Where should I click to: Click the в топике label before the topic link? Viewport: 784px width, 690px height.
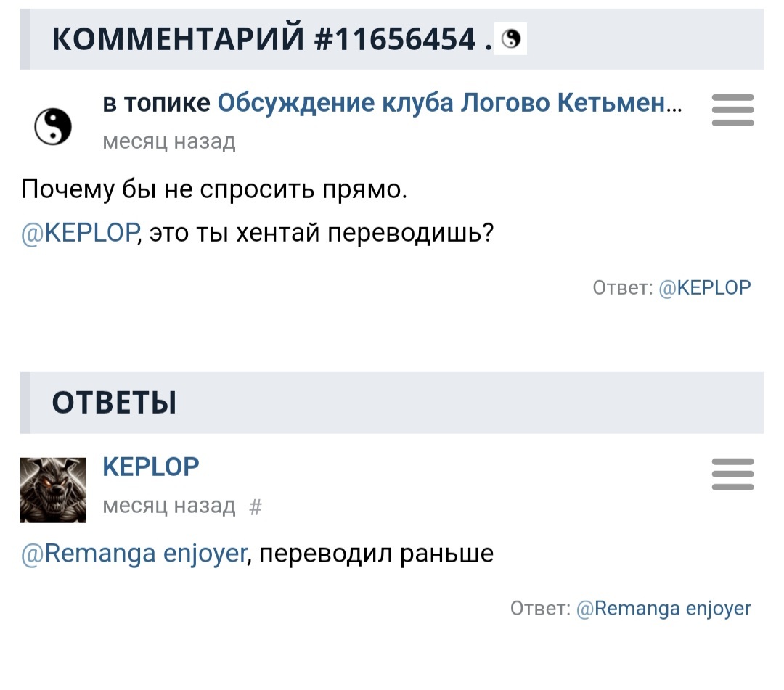[157, 104]
